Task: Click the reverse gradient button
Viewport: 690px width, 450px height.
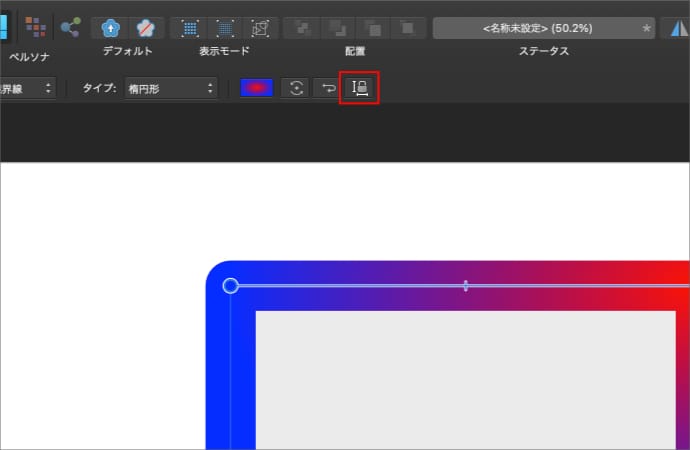Action: (326, 88)
